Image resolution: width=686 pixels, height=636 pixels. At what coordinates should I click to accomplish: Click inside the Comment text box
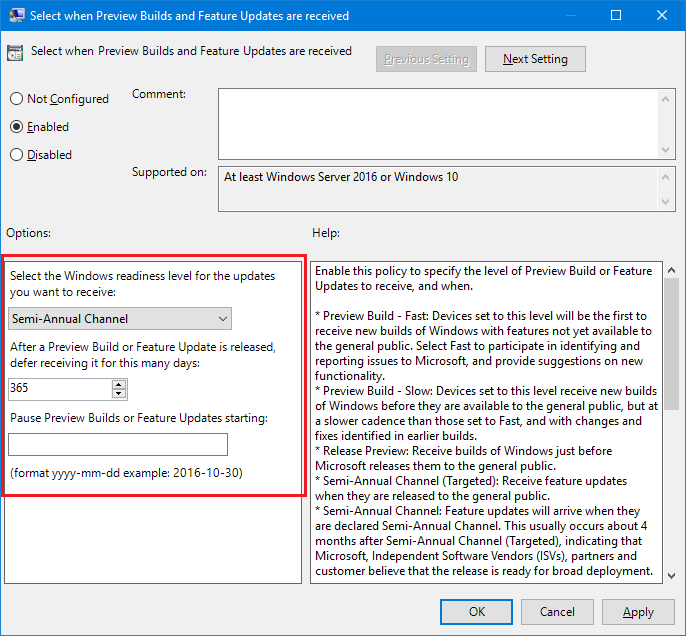435,122
